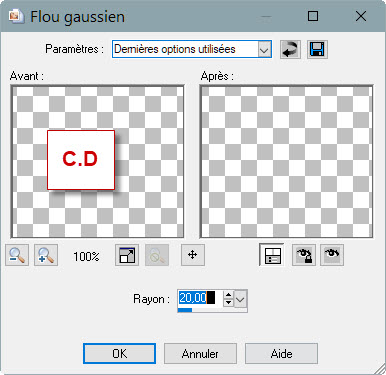The height and width of the screenshot is (375, 386).
Task: Zoom out the preview with minus magnifier
Action: click(x=17, y=255)
